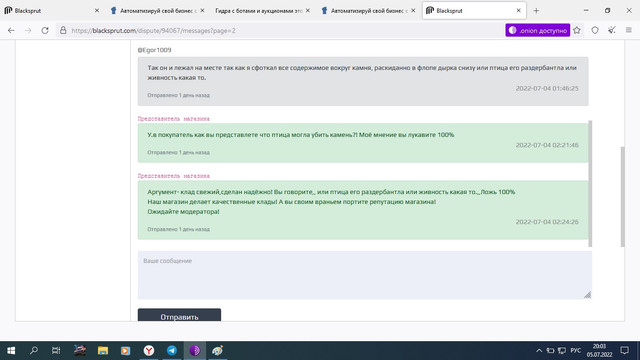Click the timestamp 2022-07-04 02:24:26
Screen dimensions: 640x360
[547, 222]
